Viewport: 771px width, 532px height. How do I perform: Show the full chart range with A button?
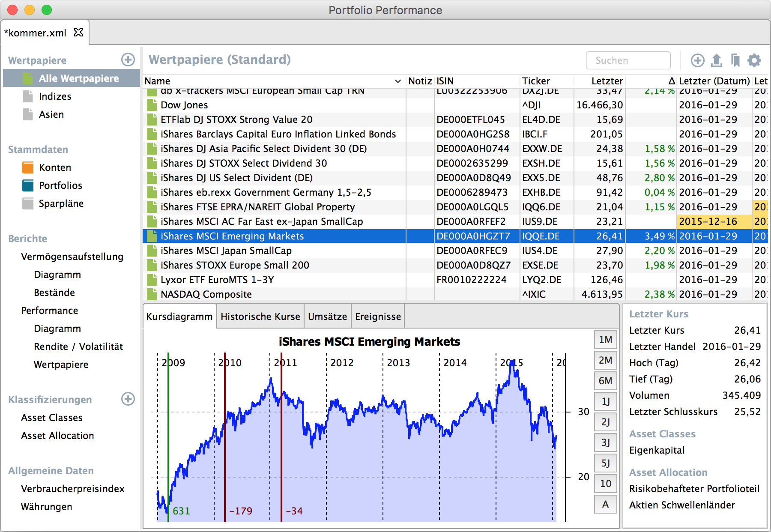605,504
